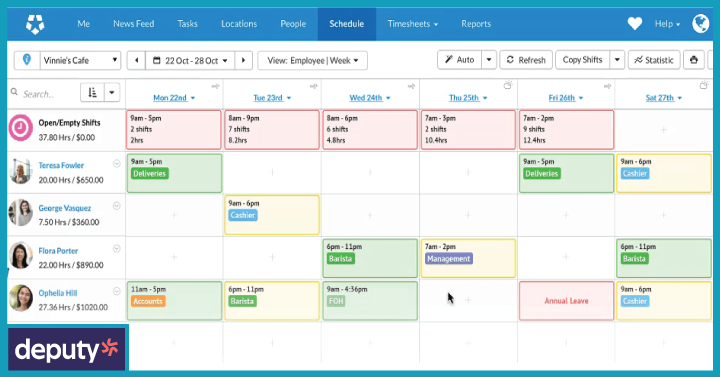This screenshot has height=377, width=720.
Task: Click the Refresh button
Action: [526, 60]
